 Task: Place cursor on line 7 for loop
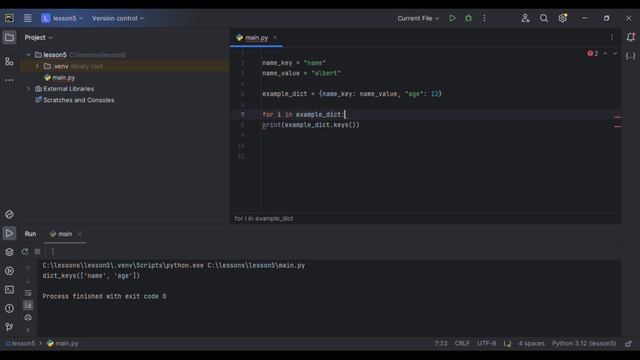point(304,115)
